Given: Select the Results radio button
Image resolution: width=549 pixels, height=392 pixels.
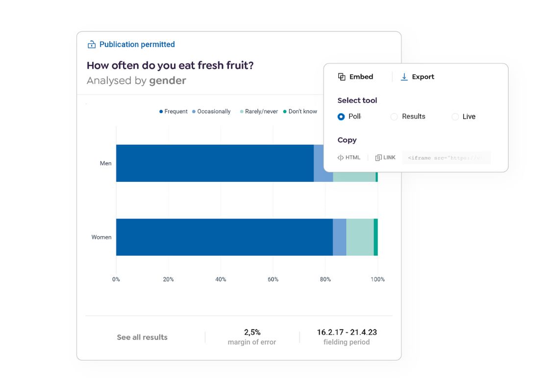Looking at the screenshot, I should [394, 117].
